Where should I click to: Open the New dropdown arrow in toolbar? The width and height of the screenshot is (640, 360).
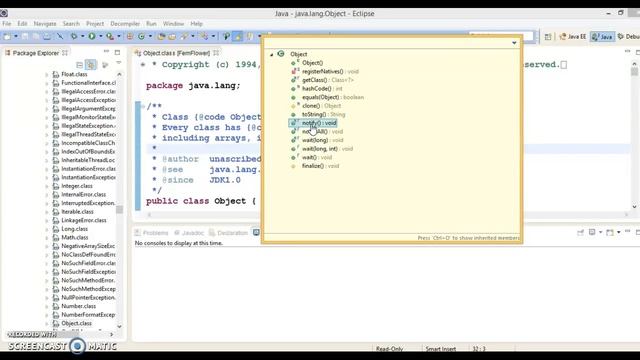tap(16, 36)
